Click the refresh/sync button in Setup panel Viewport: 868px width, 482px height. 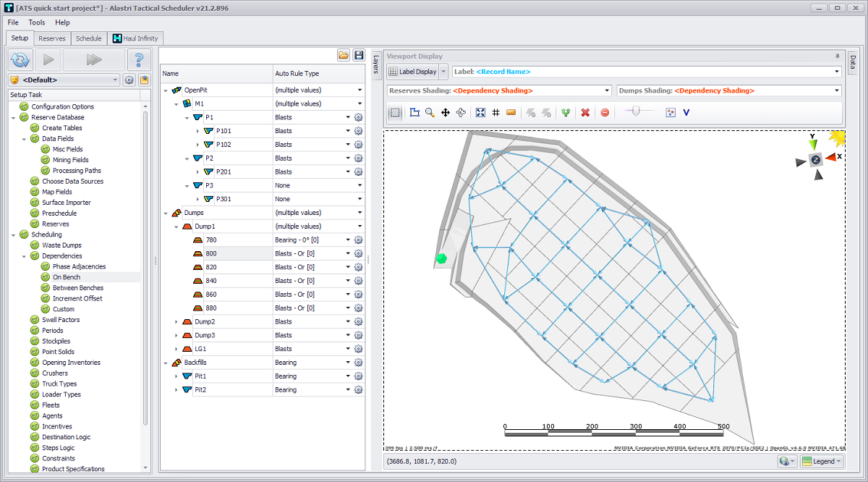tap(21, 59)
